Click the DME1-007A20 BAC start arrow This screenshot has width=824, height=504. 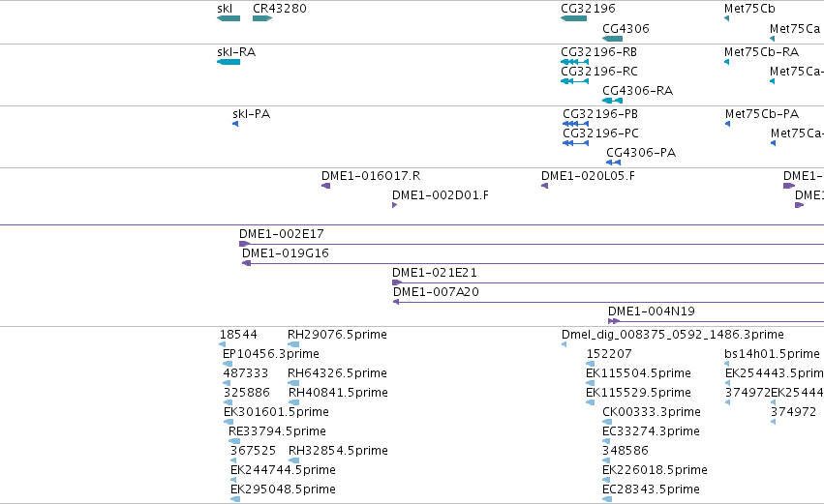(x=396, y=303)
